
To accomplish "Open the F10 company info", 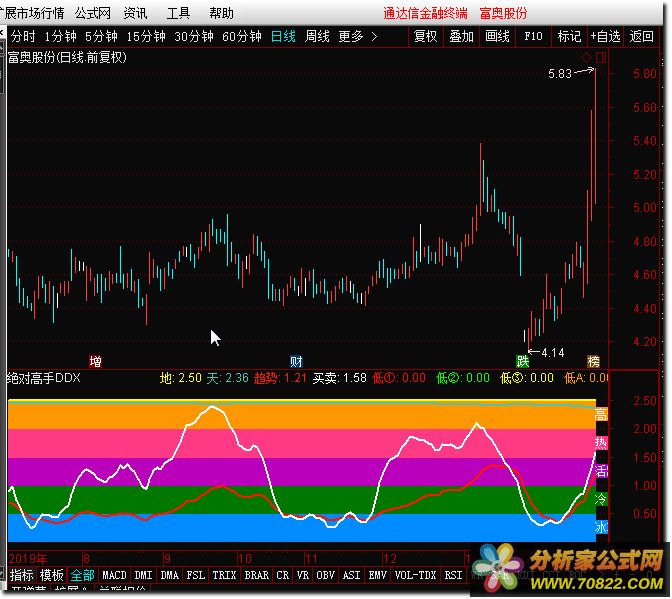I will (x=533, y=36).
